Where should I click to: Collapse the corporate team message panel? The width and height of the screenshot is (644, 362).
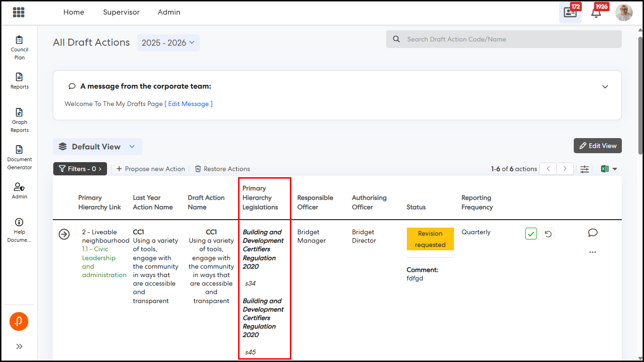605,87
